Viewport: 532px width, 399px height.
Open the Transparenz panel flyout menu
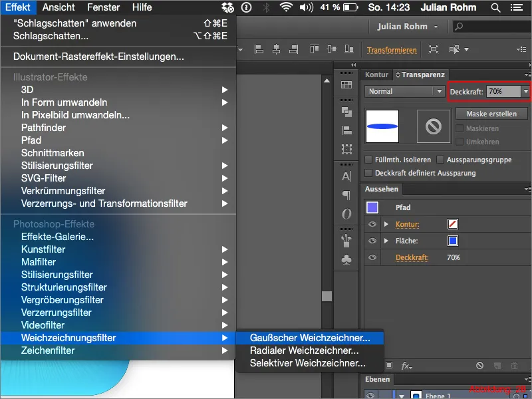[x=527, y=74]
